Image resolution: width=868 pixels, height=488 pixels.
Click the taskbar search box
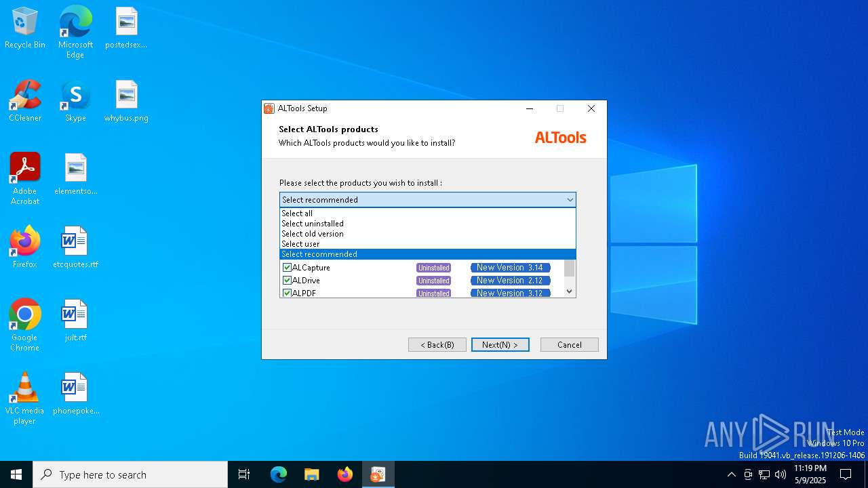(x=130, y=474)
